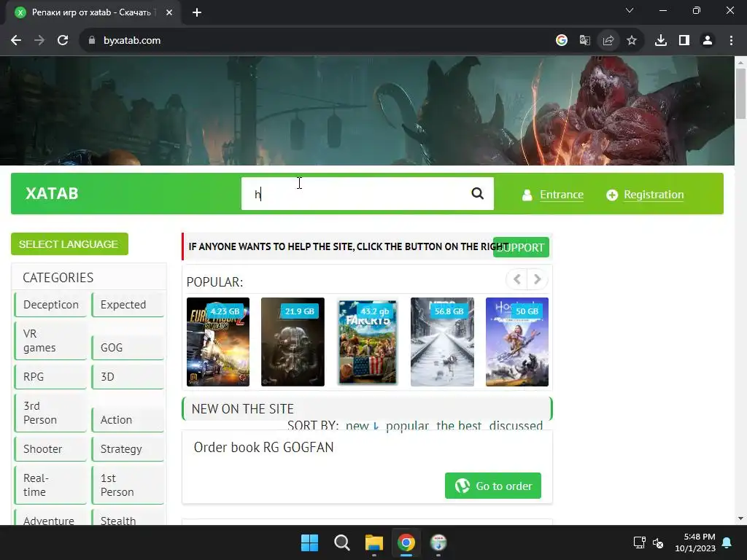The image size is (747, 560).
Task: Open Select Language dropdown button
Action: pyautogui.click(x=69, y=244)
